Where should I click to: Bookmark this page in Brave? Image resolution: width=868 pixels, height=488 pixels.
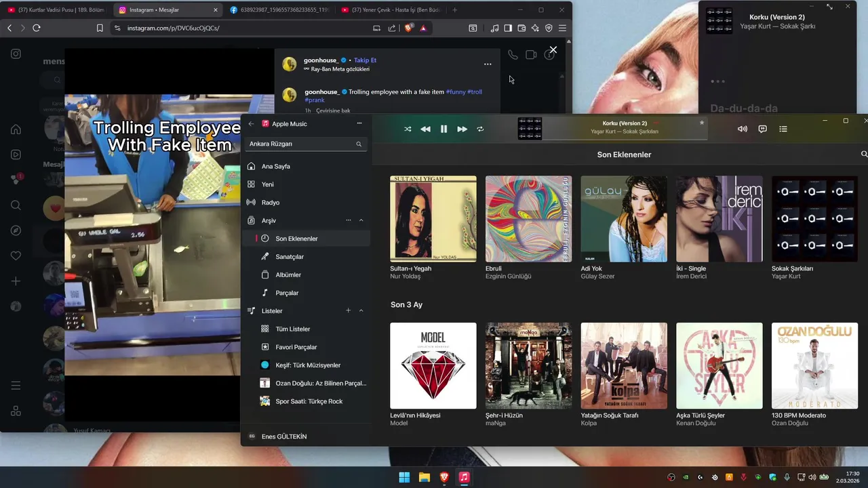(x=100, y=28)
